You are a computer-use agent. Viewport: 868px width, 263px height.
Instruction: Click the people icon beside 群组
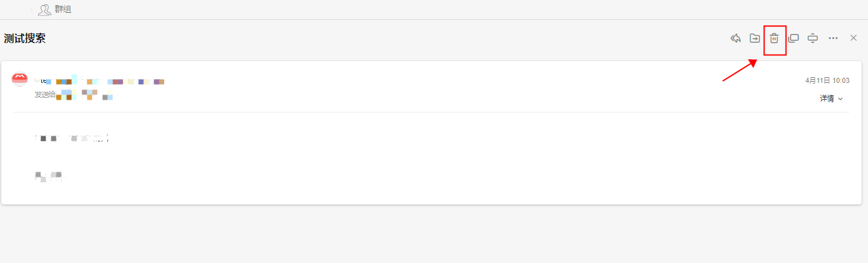point(44,10)
